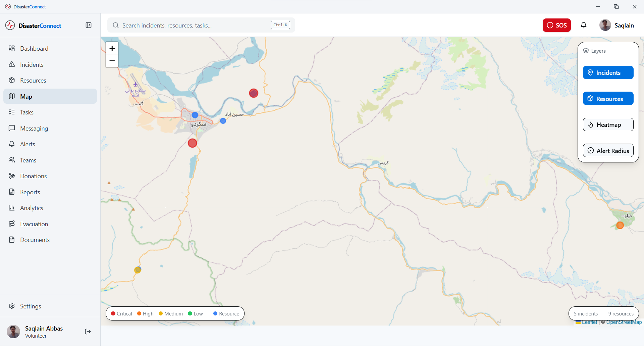The image size is (644, 346).
Task: Open the notifications bell
Action: [584, 25]
